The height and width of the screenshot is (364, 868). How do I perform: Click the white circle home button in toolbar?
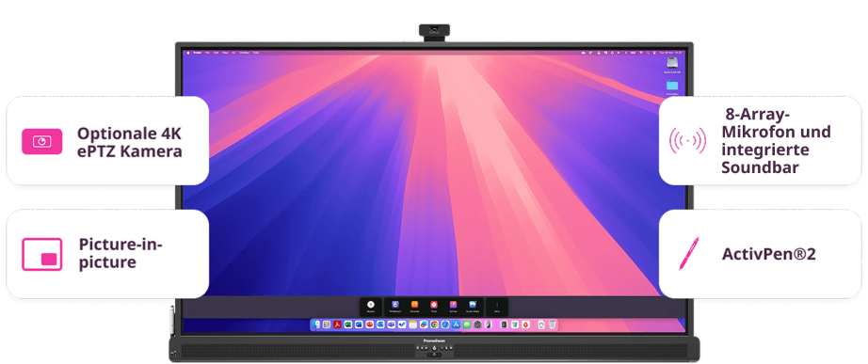pyautogui.click(x=370, y=307)
